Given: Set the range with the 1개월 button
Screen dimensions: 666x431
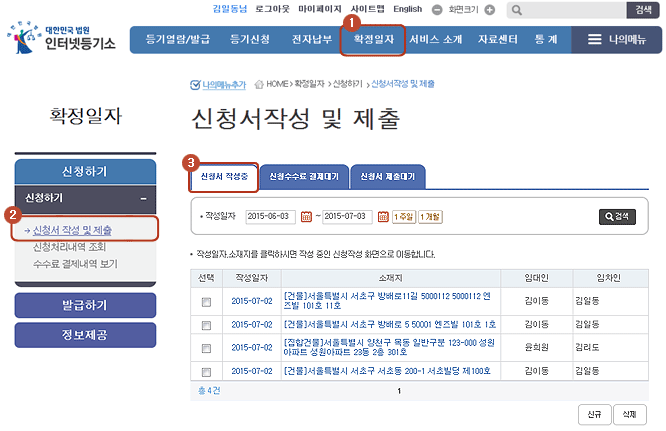Looking at the screenshot, I should [x=430, y=217].
